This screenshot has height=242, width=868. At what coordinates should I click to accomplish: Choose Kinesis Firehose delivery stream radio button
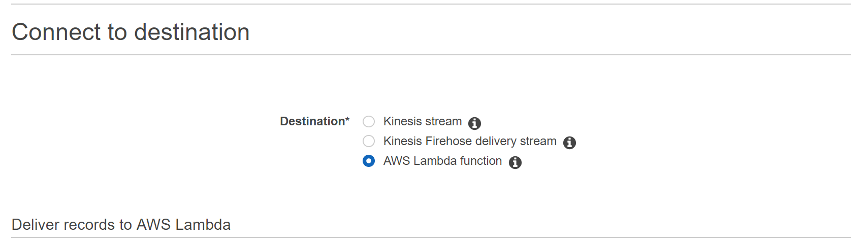point(369,141)
